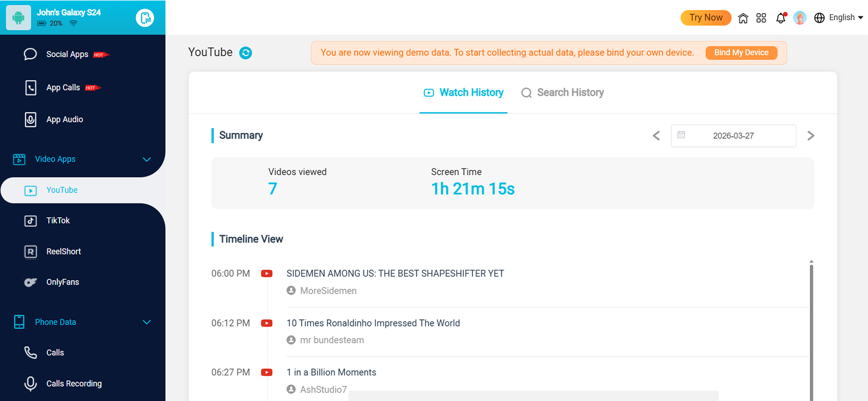This screenshot has height=401, width=868.
Task: Click the calendar icon in date field
Action: click(x=681, y=135)
